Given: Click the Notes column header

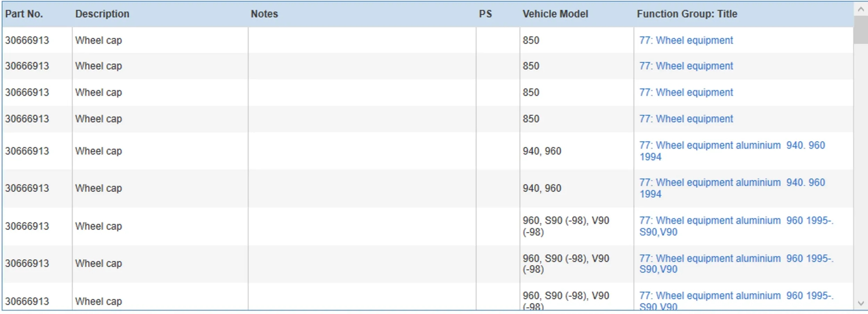Looking at the screenshot, I should point(264,14).
